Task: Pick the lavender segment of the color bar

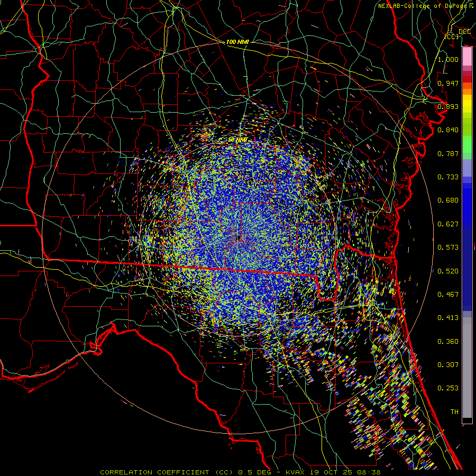Action: tap(467, 168)
